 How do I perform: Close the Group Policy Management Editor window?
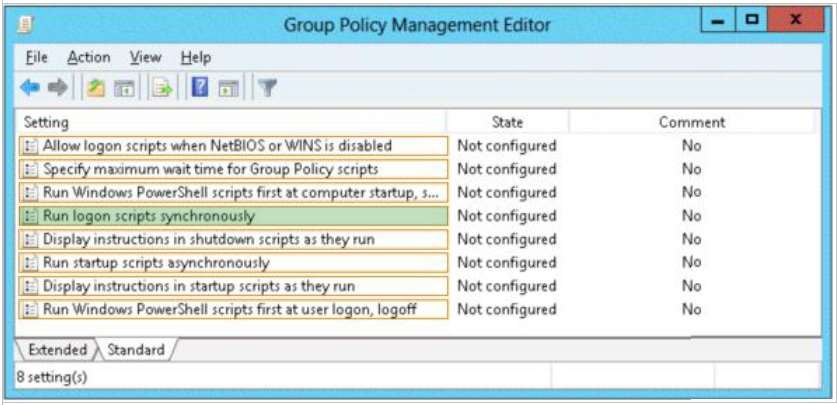796,21
